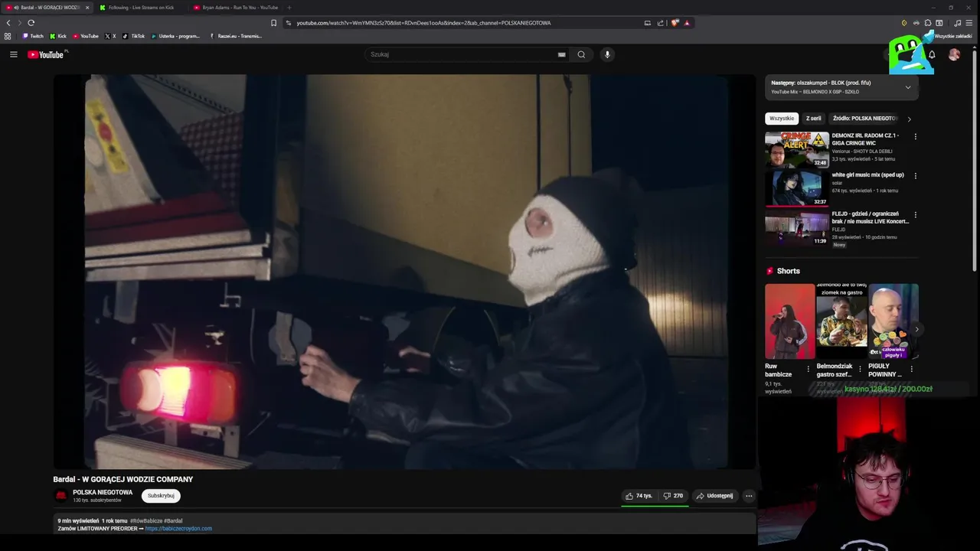The width and height of the screenshot is (980, 551).
Task: Open the babiczecroydon.com preorder link
Action: 178,529
